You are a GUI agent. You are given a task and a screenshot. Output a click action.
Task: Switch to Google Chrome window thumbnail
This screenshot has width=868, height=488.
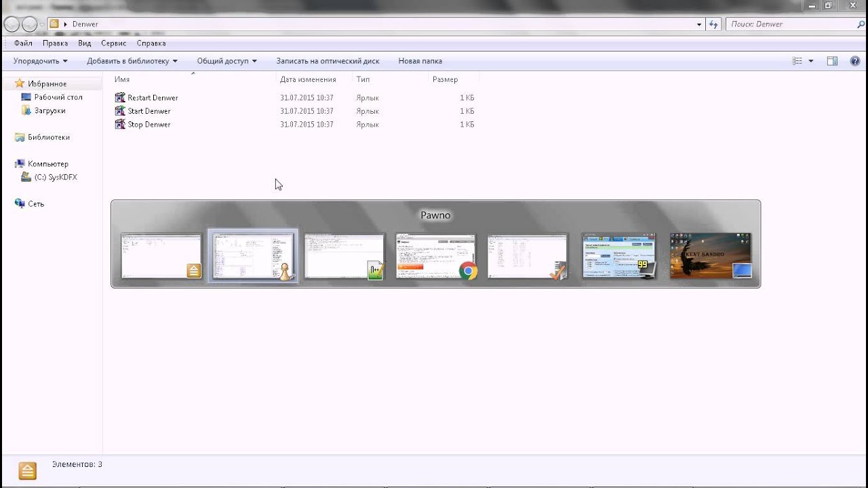[436, 256]
